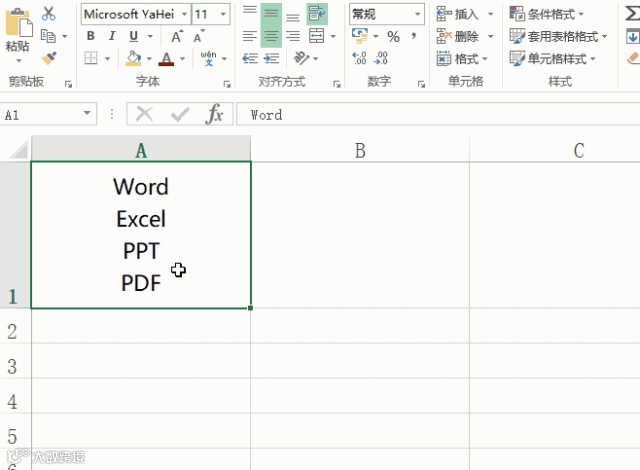Toggle Italic formatting
This screenshot has height=470, width=640.
tap(112, 36)
